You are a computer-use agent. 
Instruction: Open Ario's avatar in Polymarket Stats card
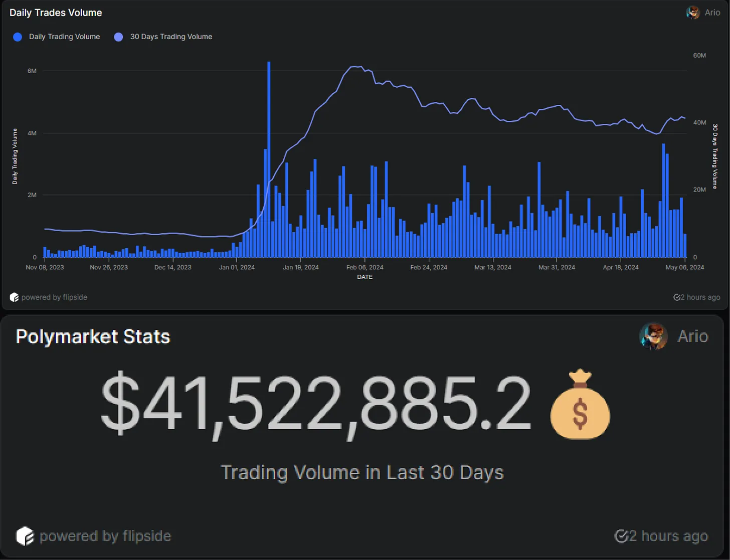(653, 336)
